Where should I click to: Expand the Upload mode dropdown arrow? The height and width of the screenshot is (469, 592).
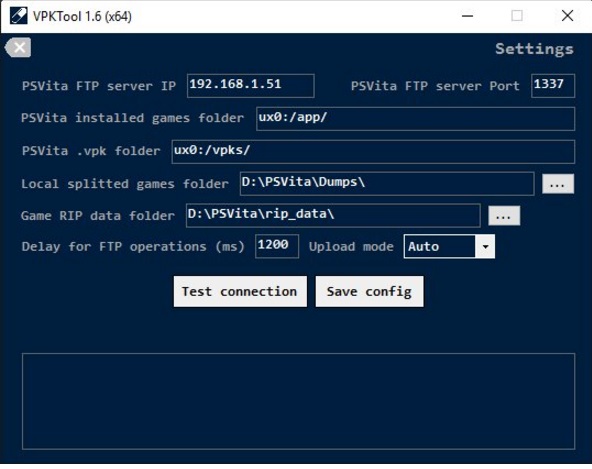click(485, 247)
